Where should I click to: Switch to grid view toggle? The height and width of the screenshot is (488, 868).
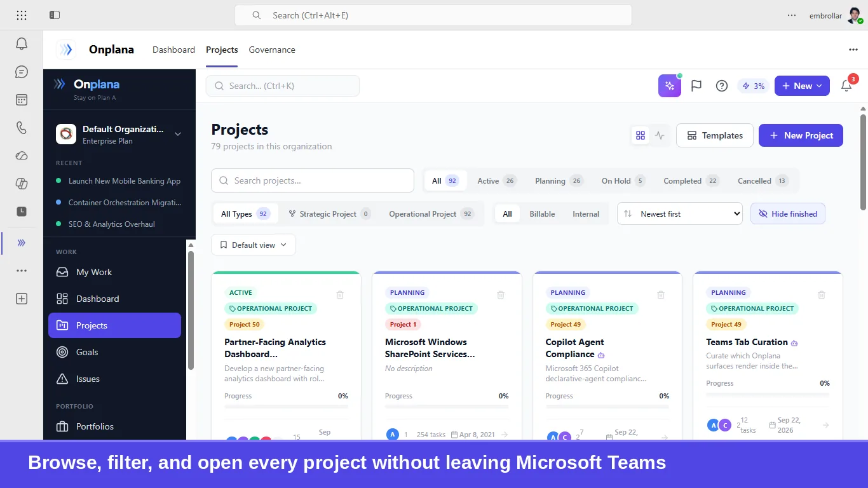(641, 135)
